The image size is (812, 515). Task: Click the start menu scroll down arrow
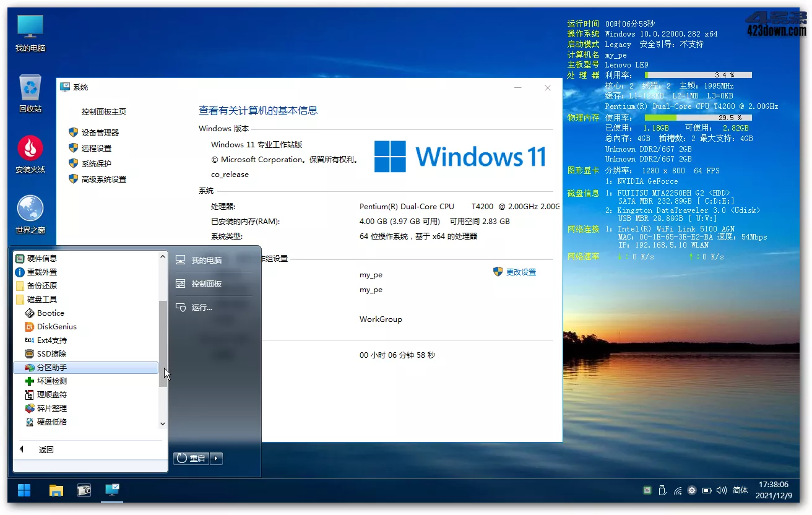[163, 424]
